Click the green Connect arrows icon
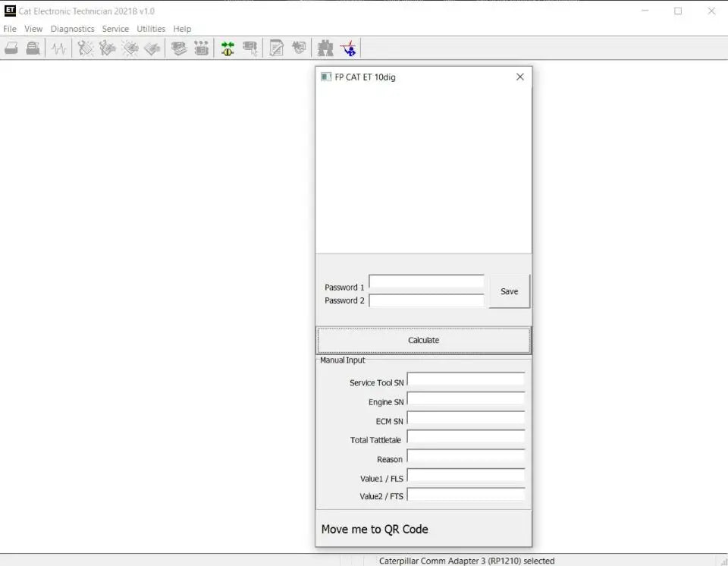This screenshot has width=728, height=566. click(227, 47)
